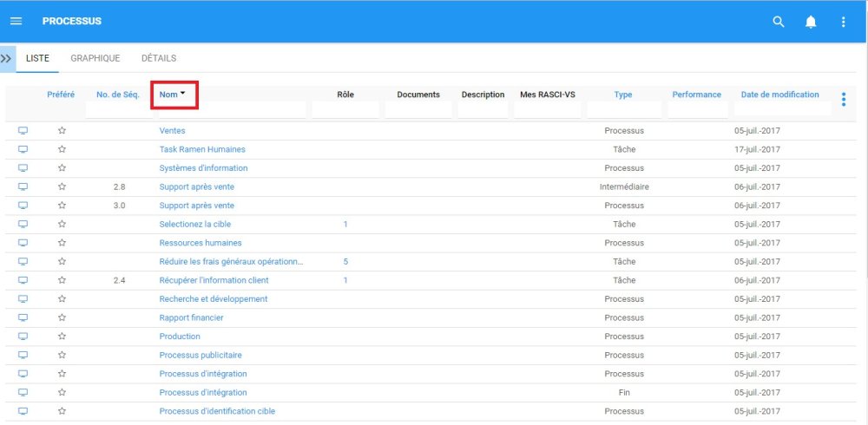The height and width of the screenshot is (425, 868).
Task: Click the Intermédiaire type cell
Action: (x=624, y=186)
